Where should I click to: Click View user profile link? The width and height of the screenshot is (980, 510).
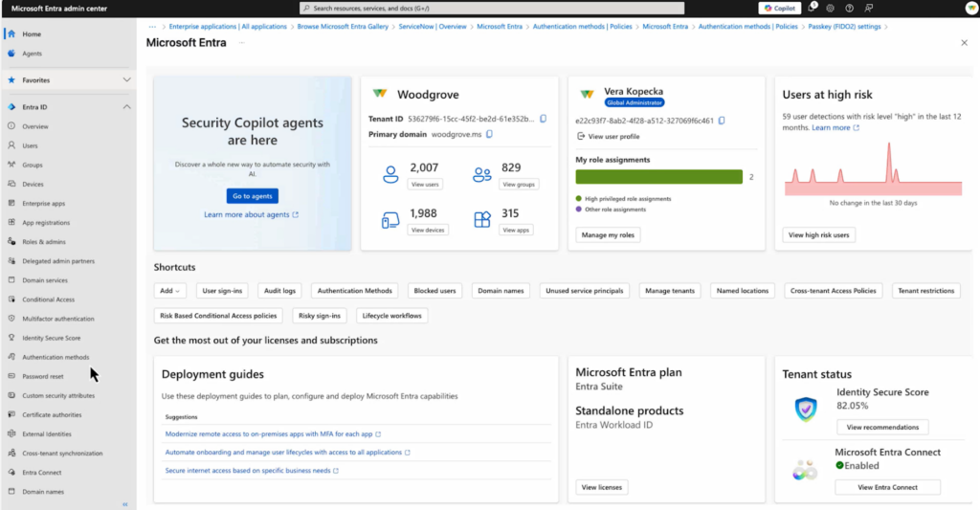[x=608, y=136]
